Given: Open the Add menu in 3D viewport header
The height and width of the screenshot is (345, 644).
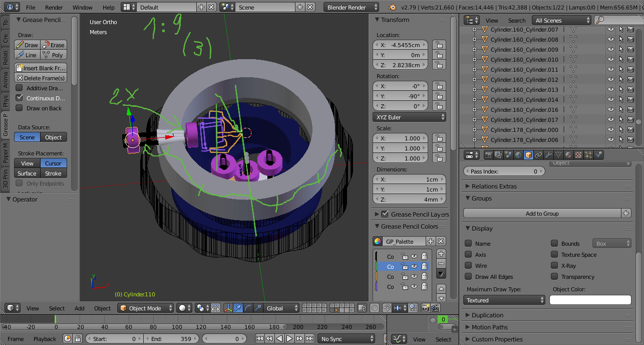Looking at the screenshot, I should point(80,308).
